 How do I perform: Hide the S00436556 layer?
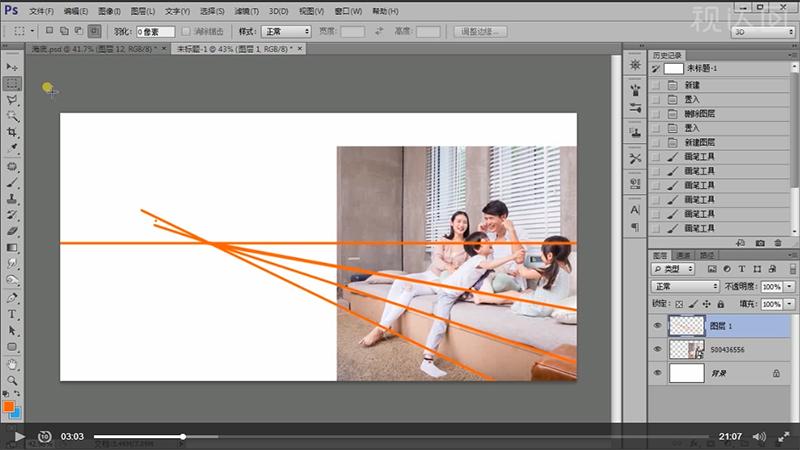tap(657, 349)
